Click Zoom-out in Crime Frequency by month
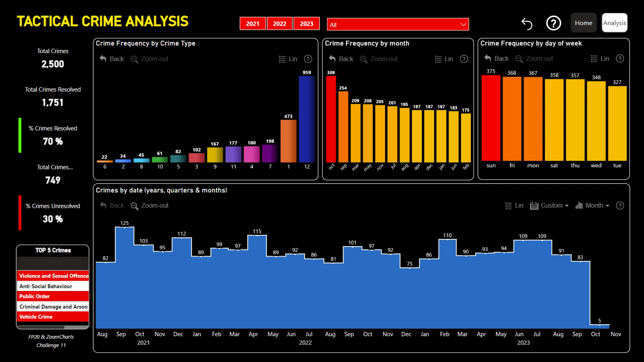Screen dimensions: 644x362 379,59
